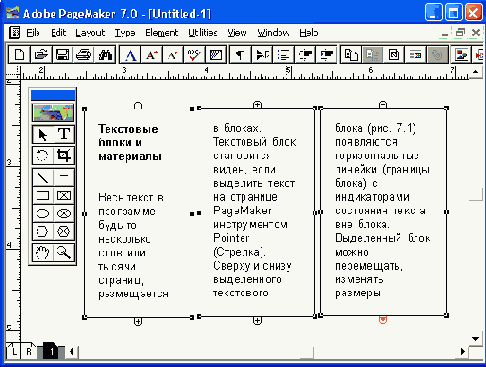Click the word 'PageMaker' in middle column
The width and height of the screenshot is (486, 367).
pyautogui.click(x=242, y=211)
